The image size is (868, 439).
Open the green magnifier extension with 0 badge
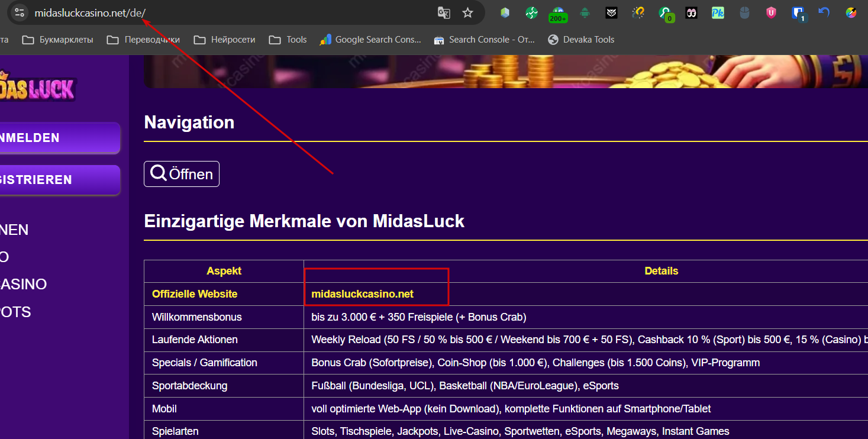pos(666,14)
